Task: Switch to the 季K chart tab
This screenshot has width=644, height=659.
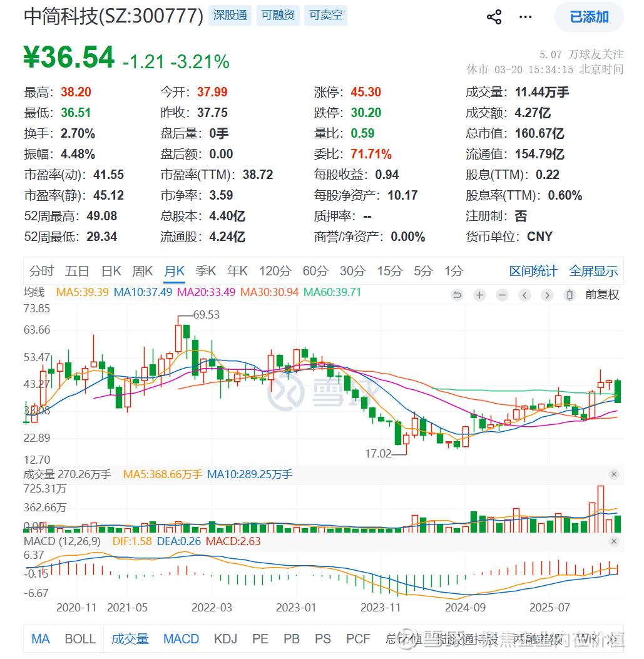Action: 205,271
